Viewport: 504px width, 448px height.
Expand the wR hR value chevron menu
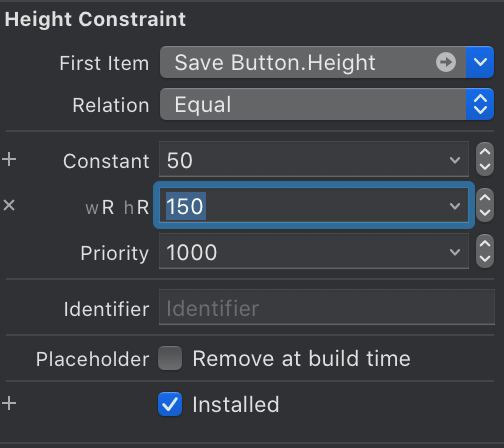[455, 206]
